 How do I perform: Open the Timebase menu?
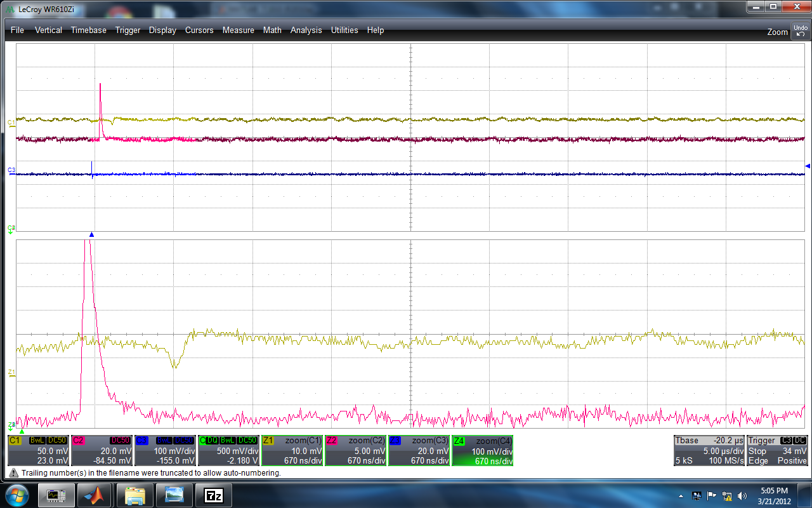[88, 30]
